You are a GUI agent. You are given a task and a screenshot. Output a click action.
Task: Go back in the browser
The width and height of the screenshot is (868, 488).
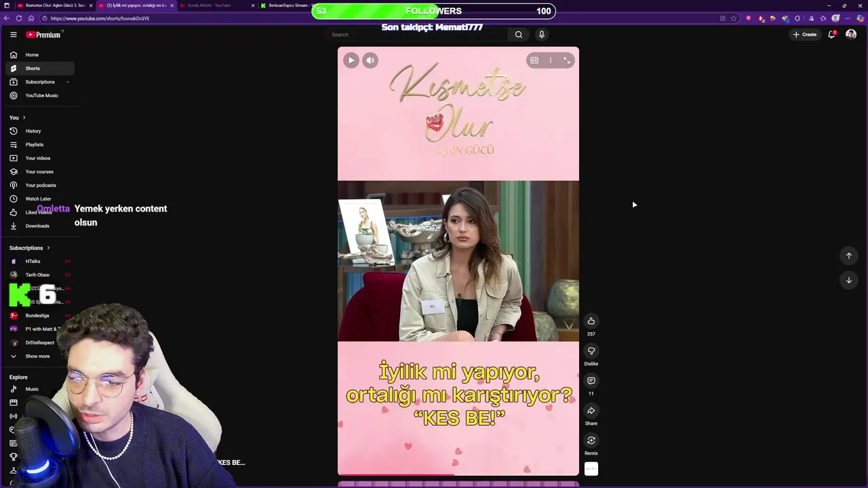[x=7, y=18]
